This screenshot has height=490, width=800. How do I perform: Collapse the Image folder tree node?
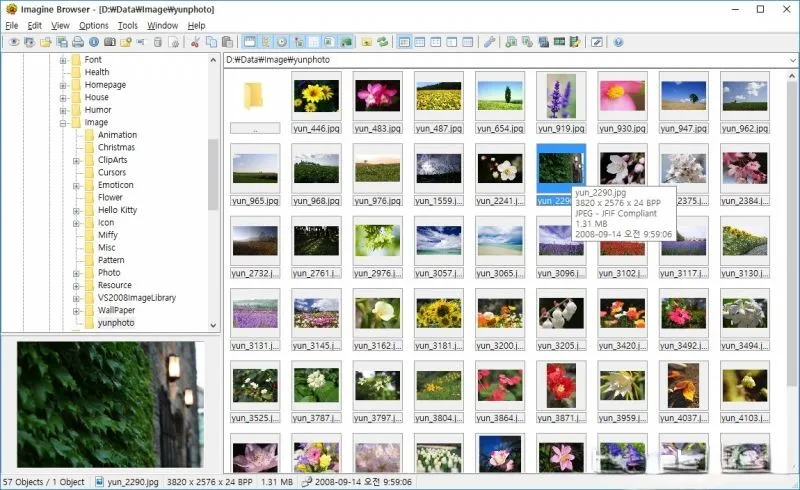(63, 122)
